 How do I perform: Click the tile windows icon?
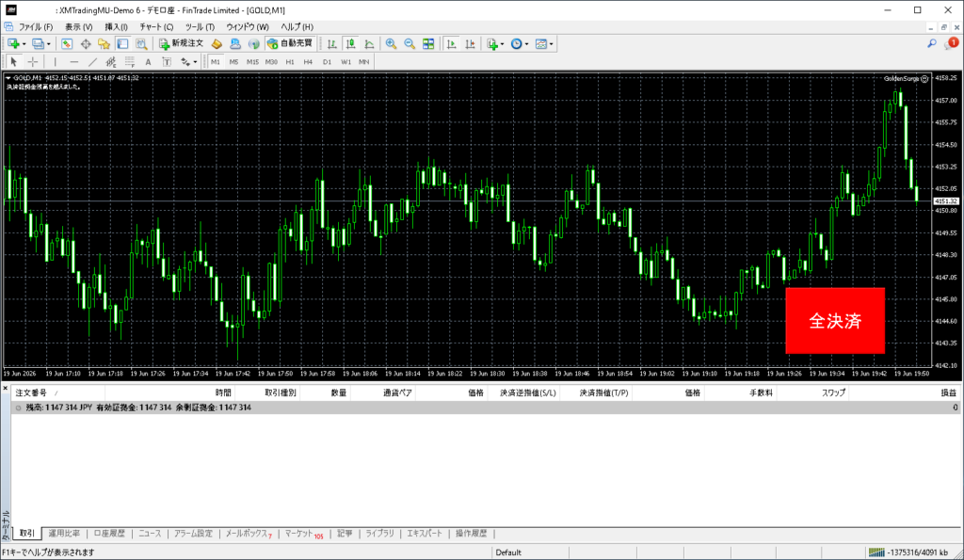[428, 43]
